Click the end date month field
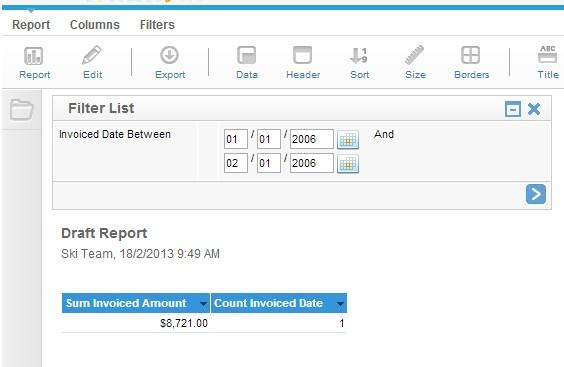 (269, 163)
